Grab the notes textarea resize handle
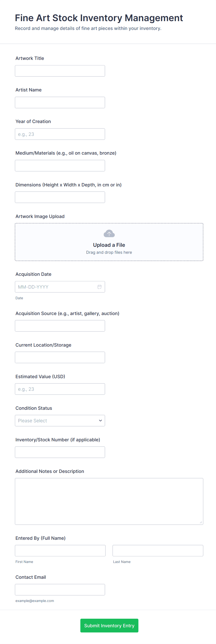 click(x=201, y=522)
